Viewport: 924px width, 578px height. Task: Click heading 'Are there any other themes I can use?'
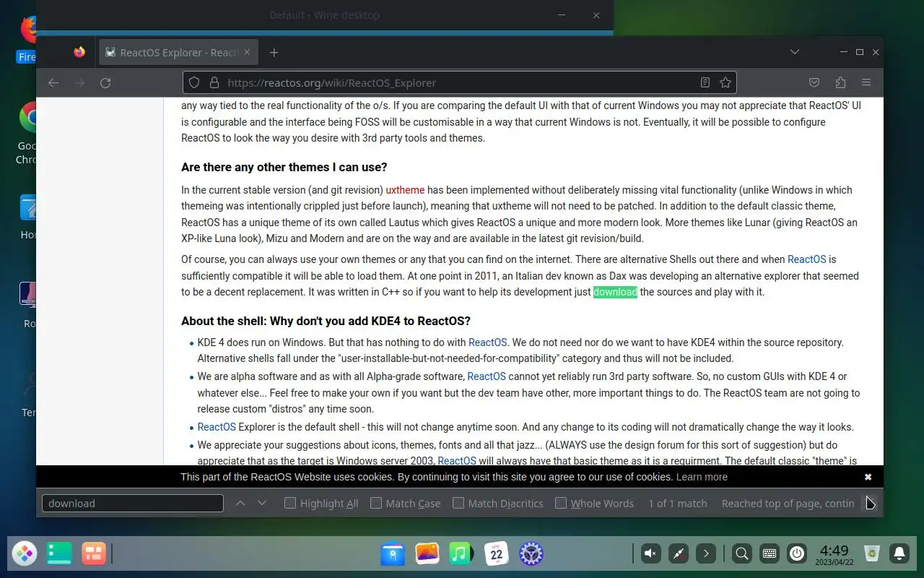tap(284, 167)
